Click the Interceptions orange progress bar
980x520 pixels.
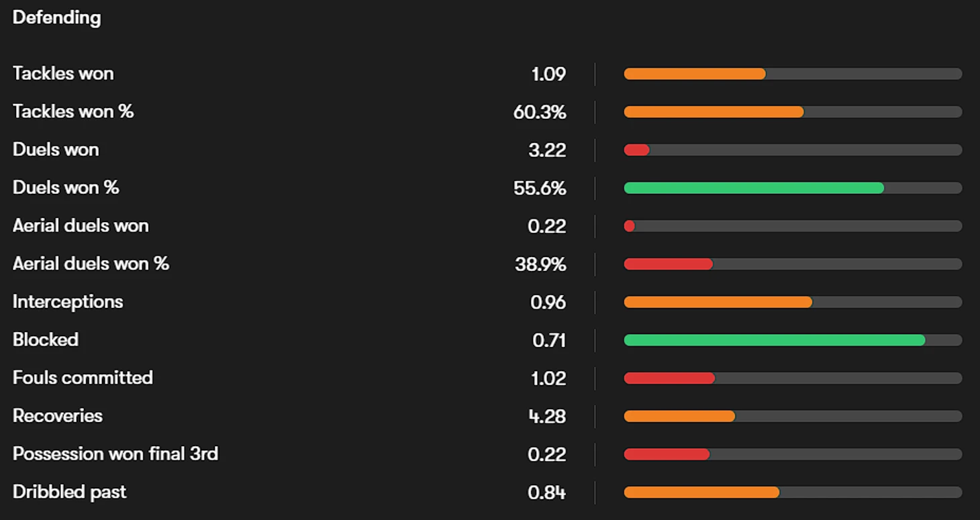click(x=718, y=303)
